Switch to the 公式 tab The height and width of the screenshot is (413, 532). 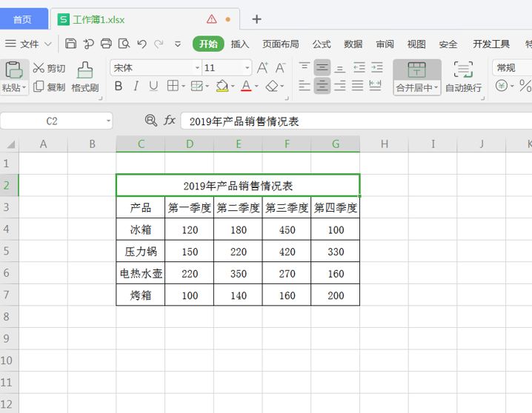click(322, 44)
